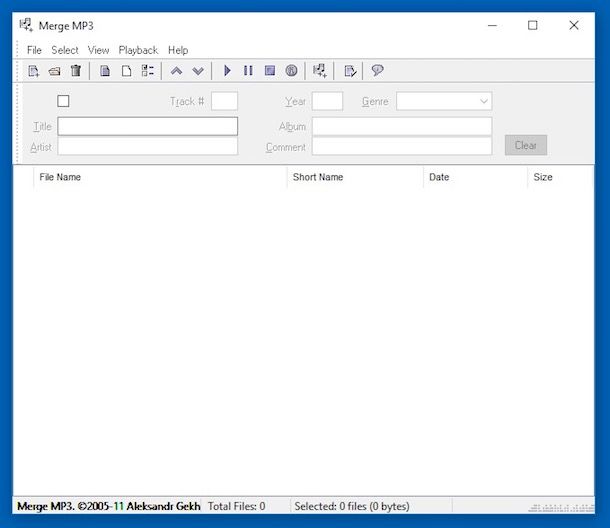Maximize the Merge MP3 window

(x=533, y=25)
